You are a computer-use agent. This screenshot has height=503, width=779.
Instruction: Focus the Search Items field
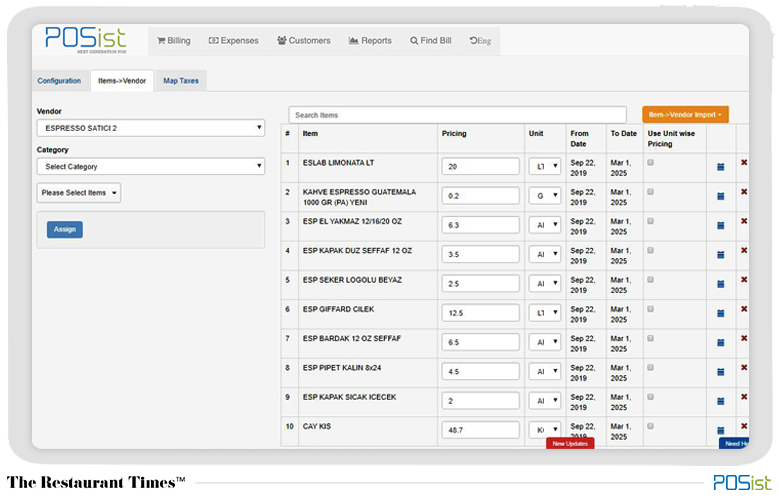tap(457, 115)
